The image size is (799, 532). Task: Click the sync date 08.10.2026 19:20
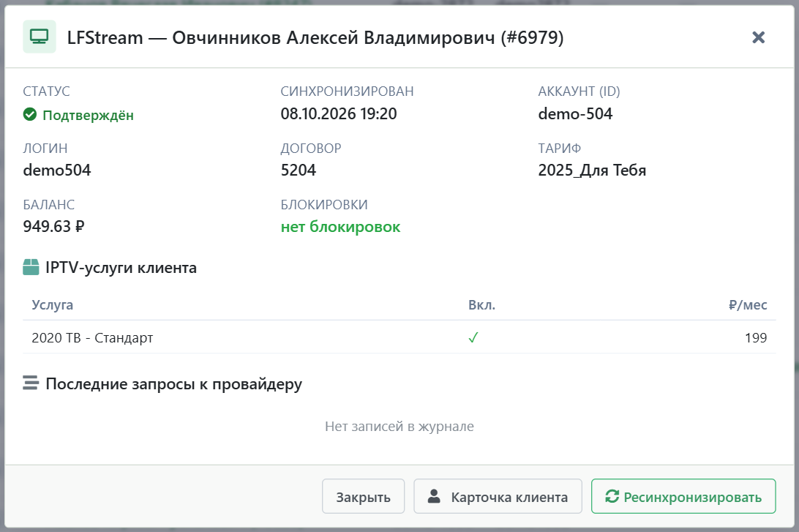click(339, 113)
